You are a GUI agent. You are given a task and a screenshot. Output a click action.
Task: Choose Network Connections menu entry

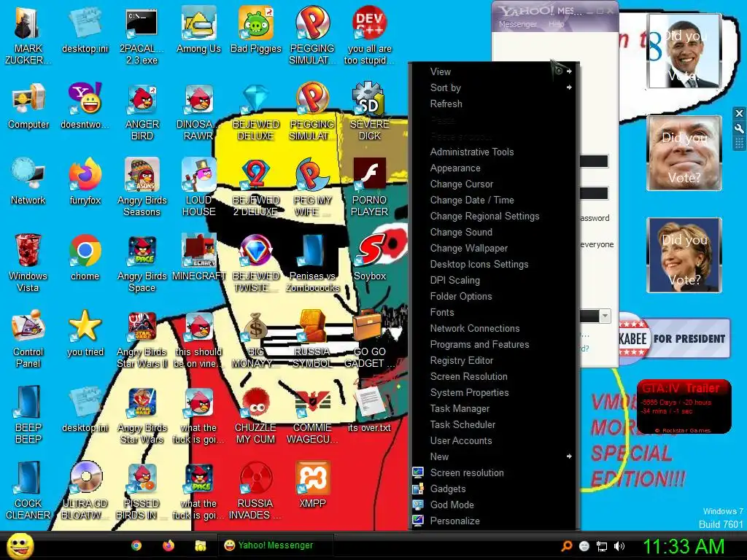pos(495,328)
